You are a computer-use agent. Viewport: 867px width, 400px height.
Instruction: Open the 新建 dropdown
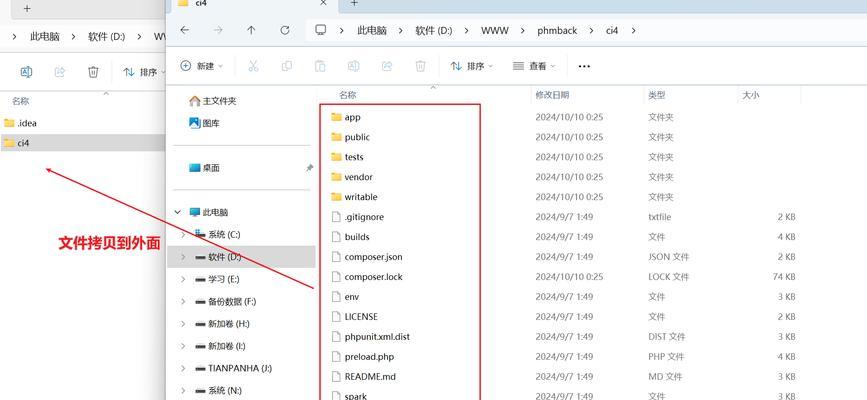point(202,66)
